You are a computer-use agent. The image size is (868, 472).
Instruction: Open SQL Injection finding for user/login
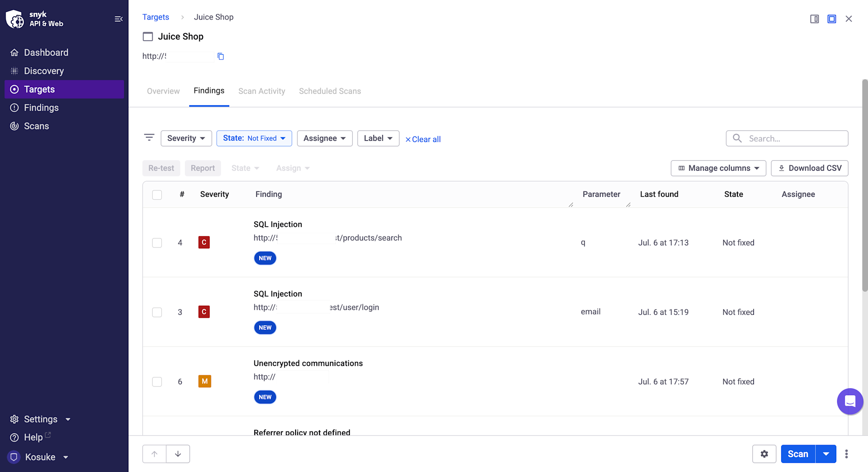[x=278, y=294]
